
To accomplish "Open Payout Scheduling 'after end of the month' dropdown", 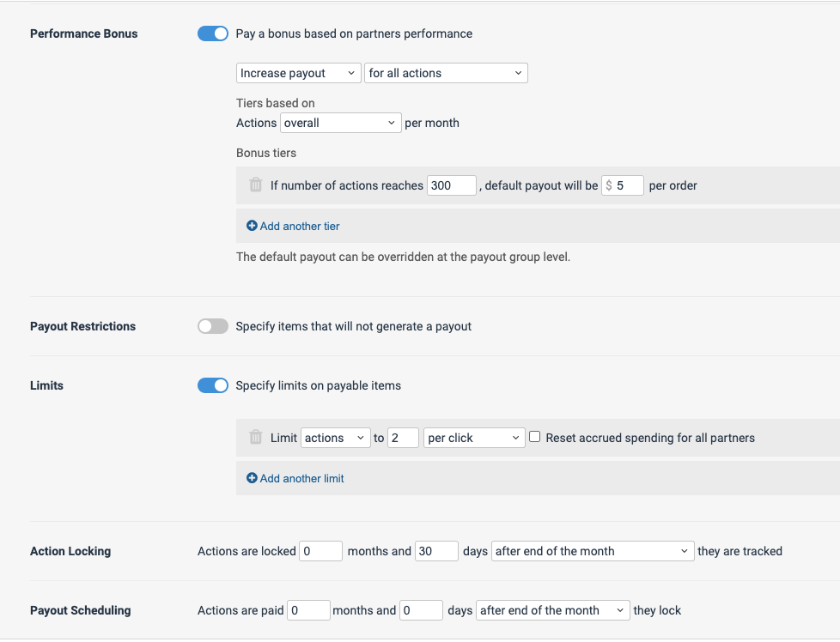I will pos(553,610).
